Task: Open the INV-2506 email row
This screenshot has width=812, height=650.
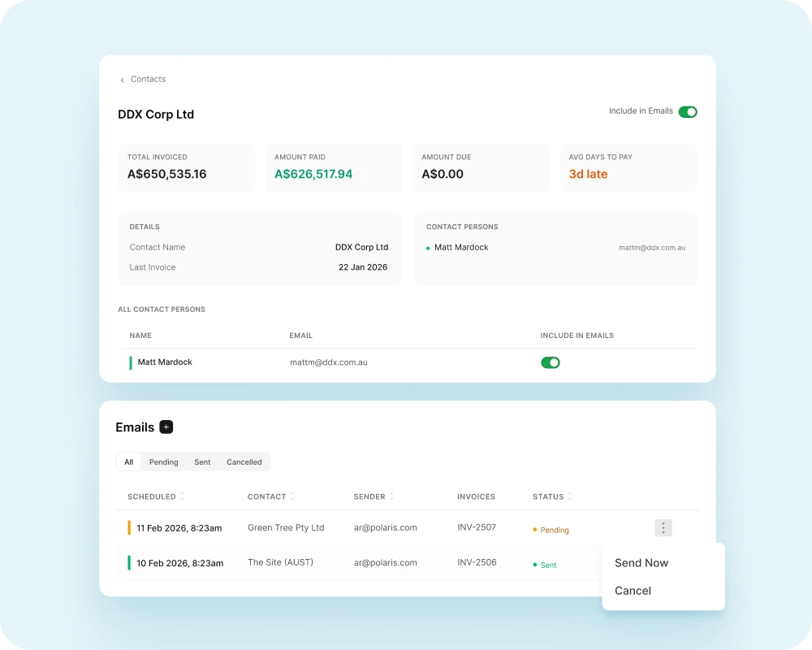Action: [x=477, y=562]
